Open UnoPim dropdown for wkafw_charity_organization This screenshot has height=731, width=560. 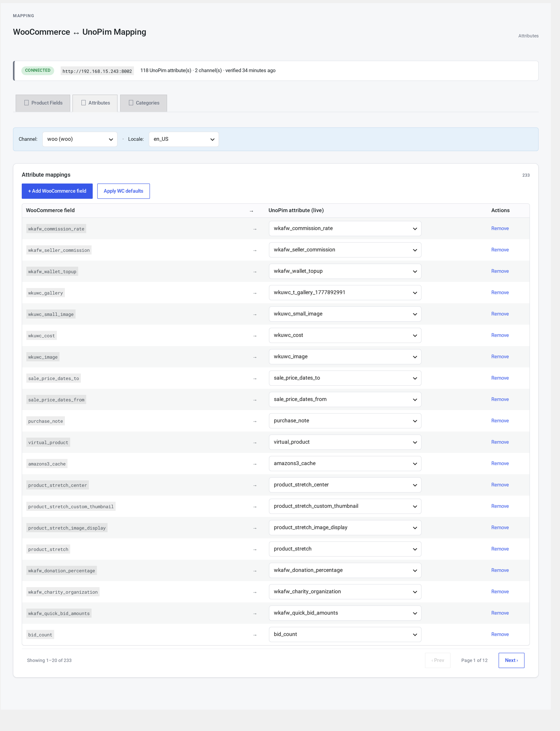click(x=345, y=592)
